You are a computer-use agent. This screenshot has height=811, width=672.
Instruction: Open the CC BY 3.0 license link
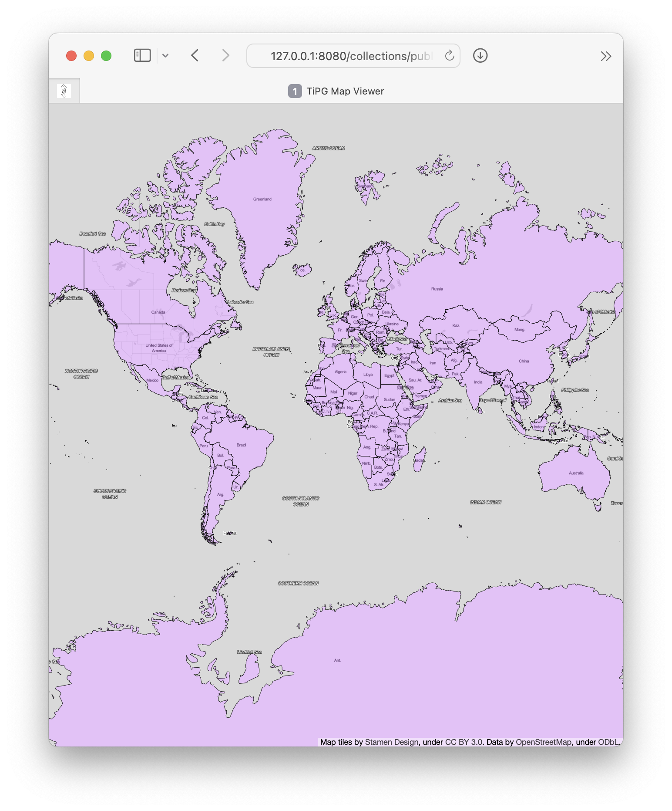point(464,742)
